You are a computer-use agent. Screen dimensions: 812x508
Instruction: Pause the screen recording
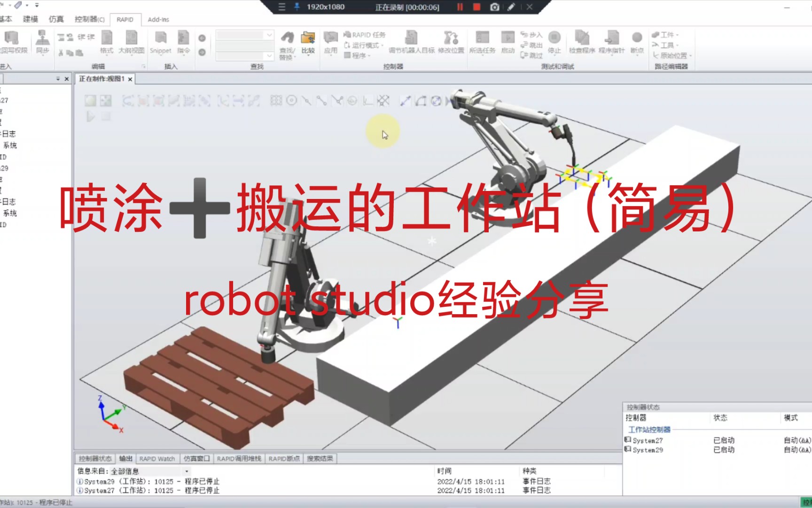tap(460, 7)
